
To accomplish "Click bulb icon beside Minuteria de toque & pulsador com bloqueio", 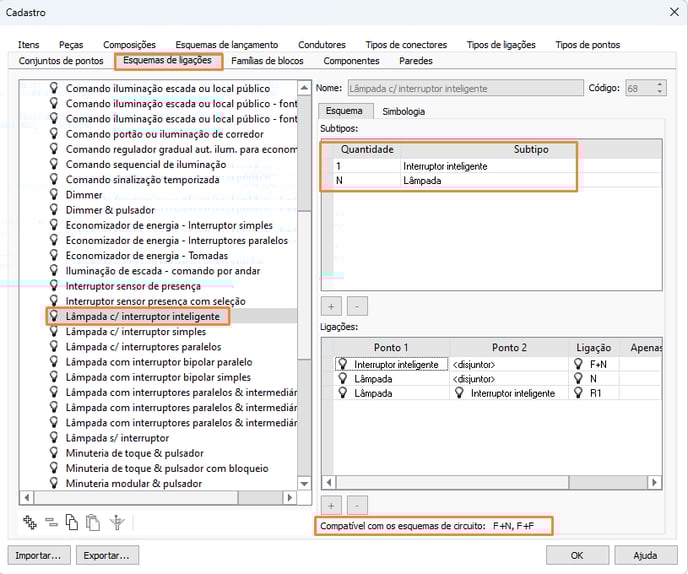I will [x=54, y=468].
